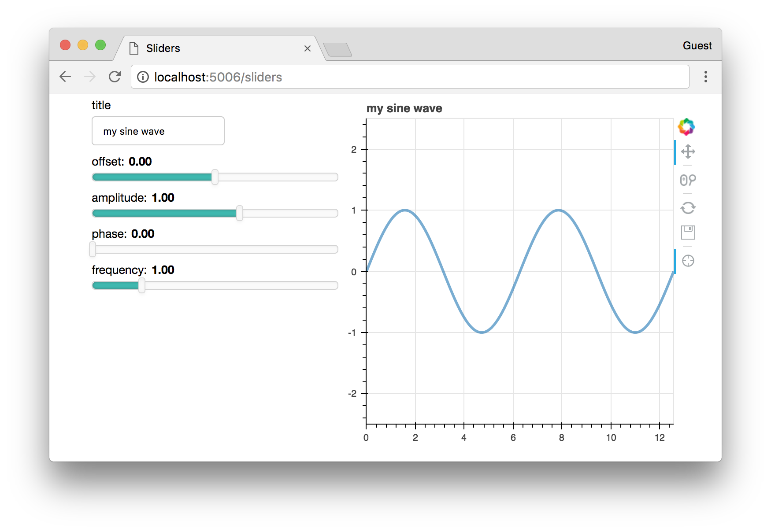Activate the Wheel Zoom tool
Viewport: 771px width, 532px height.
[688, 180]
